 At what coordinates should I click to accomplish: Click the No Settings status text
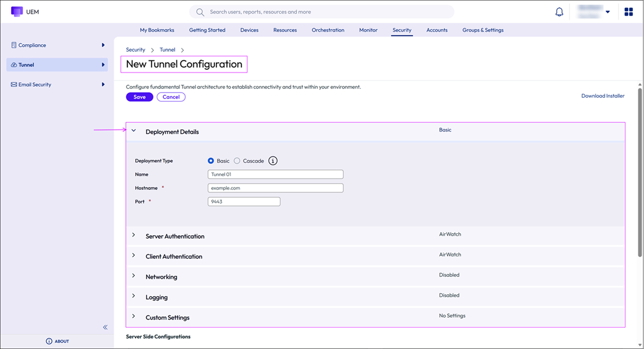click(x=452, y=316)
